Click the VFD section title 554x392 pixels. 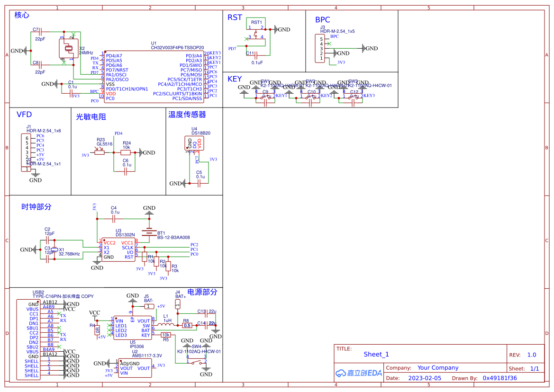(24, 114)
